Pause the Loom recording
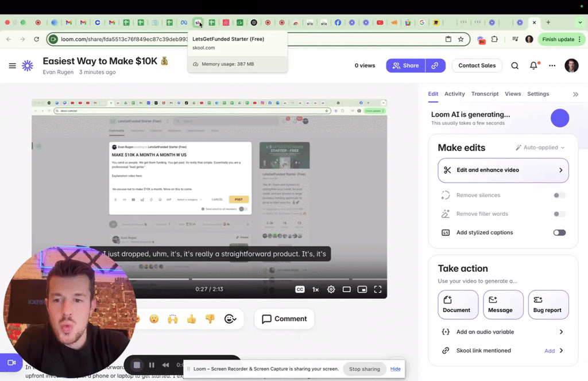 pyautogui.click(x=152, y=365)
